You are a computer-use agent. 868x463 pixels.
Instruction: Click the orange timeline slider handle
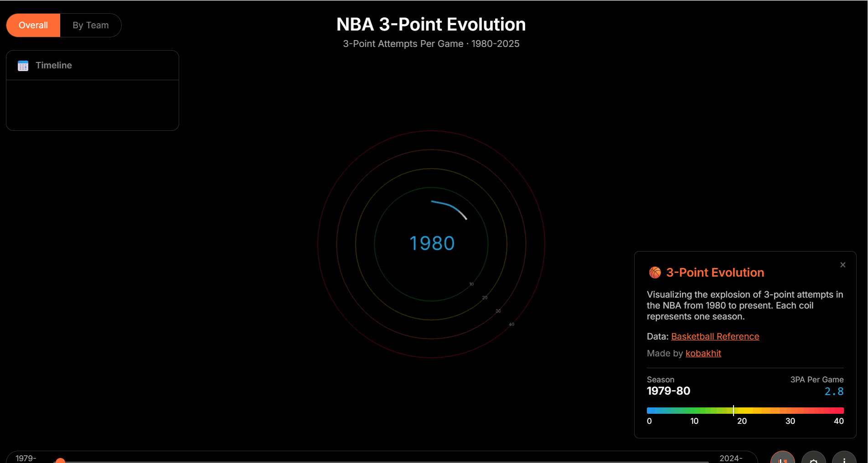[60, 461]
